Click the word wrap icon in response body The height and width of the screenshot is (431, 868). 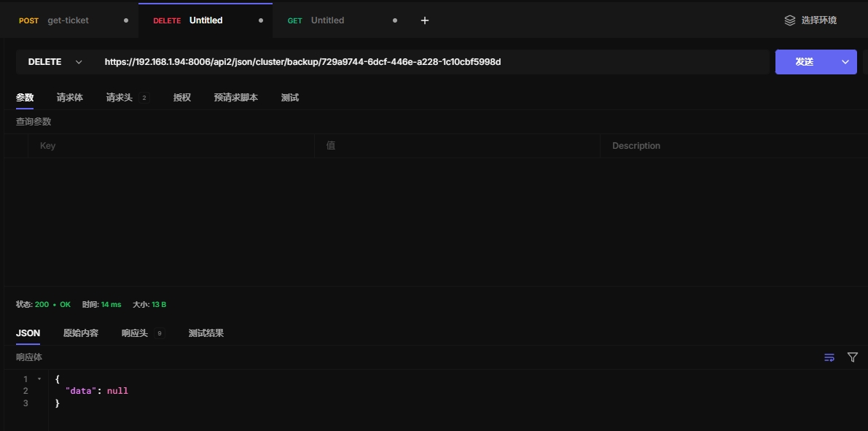829,357
